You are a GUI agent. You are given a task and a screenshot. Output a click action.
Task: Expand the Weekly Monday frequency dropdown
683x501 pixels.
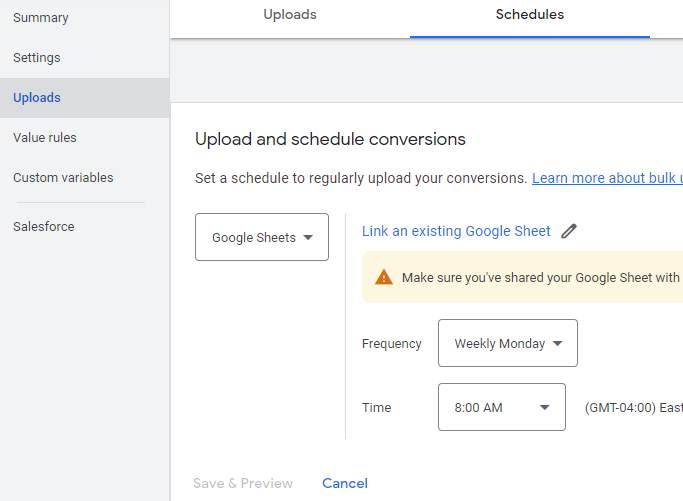click(508, 343)
